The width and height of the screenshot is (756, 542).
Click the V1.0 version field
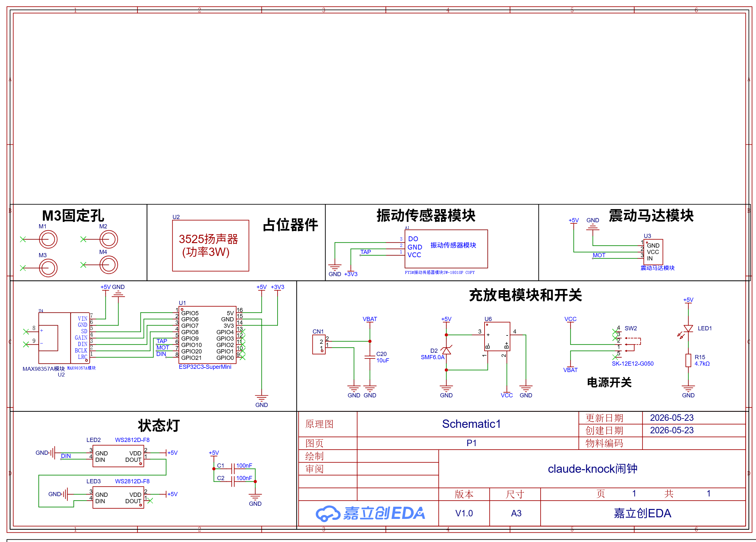tap(464, 513)
